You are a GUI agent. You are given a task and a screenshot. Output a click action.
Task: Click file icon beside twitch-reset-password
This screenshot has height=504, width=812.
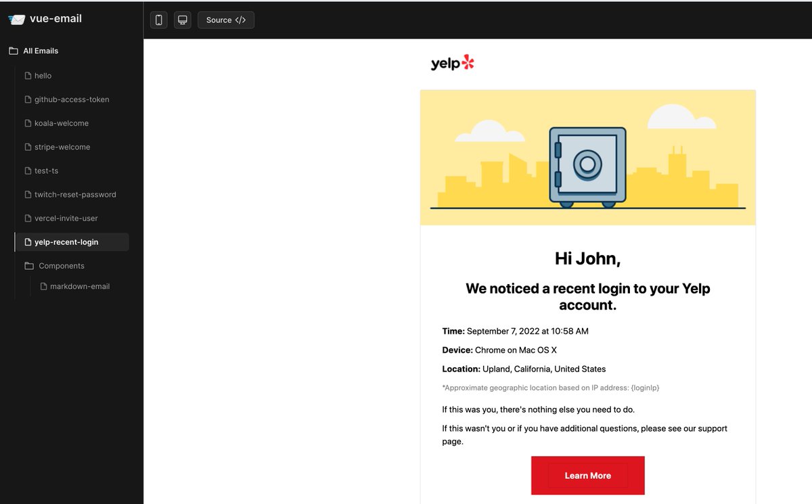click(x=28, y=194)
